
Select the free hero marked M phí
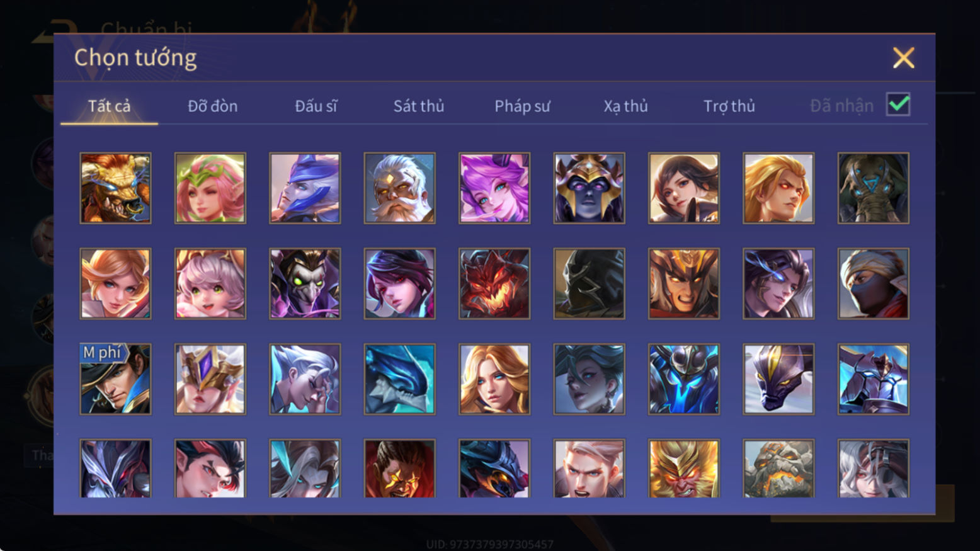pyautogui.click(x=115, y=379)
